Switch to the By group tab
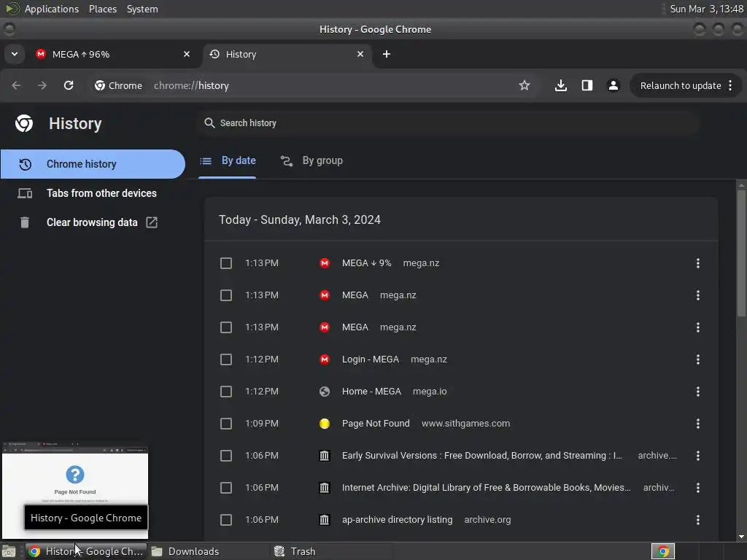747x560 pixels. (x=311, y=161)
